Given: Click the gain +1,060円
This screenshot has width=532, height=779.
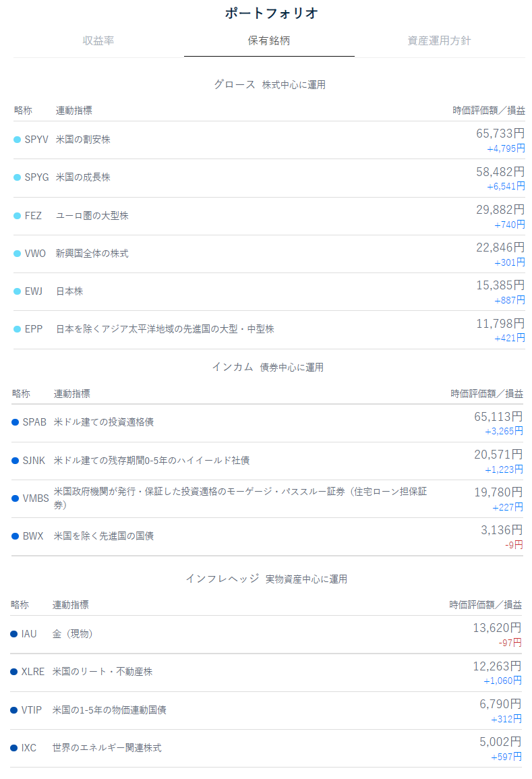Looking at the screenshot, I should pyautogui.click(x=502, y=681).
